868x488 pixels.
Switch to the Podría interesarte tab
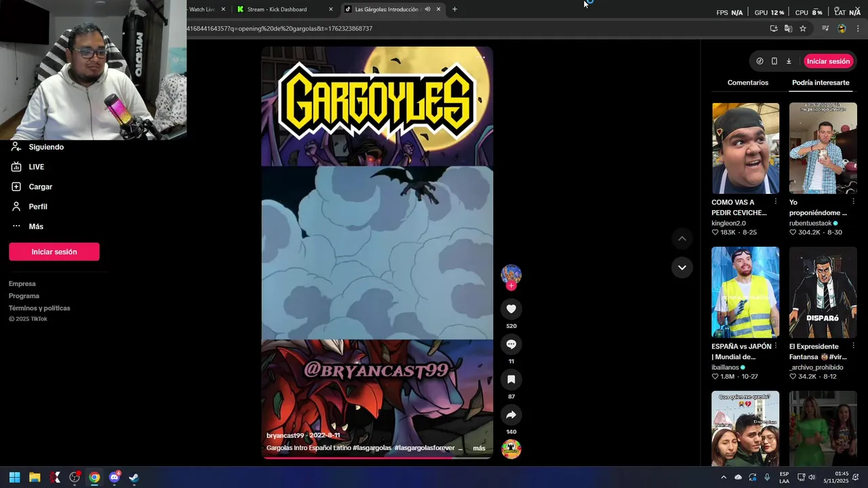point(821,83)
